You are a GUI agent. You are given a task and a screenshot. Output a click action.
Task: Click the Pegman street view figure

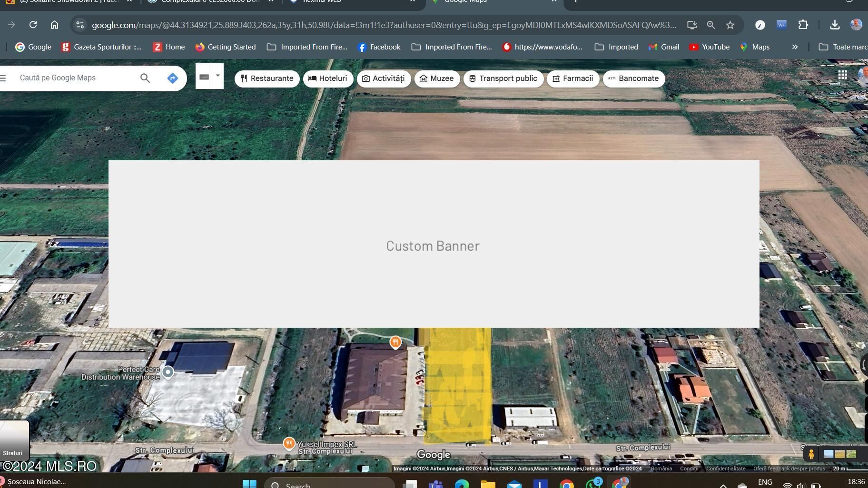tap(811, 454)
